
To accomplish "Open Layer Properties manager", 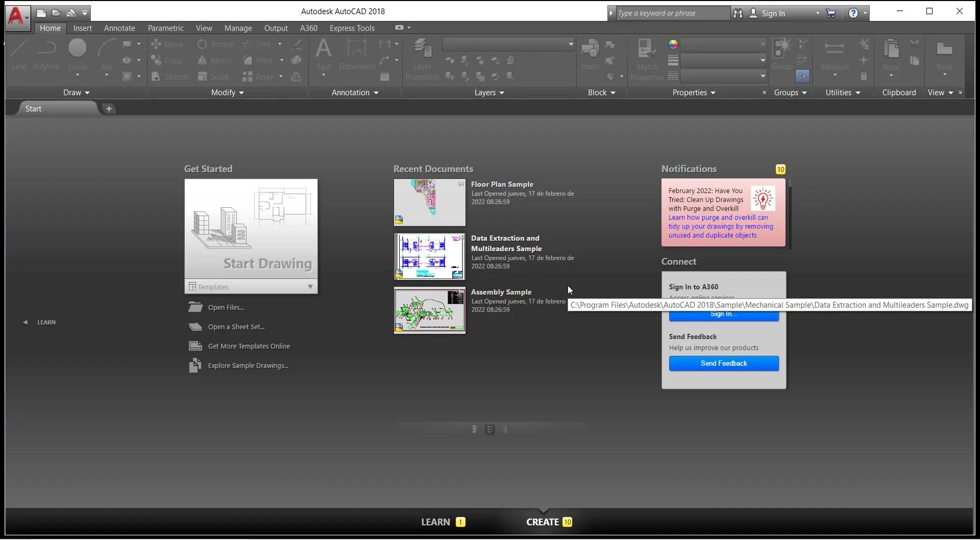I will [x=422, y=59].
